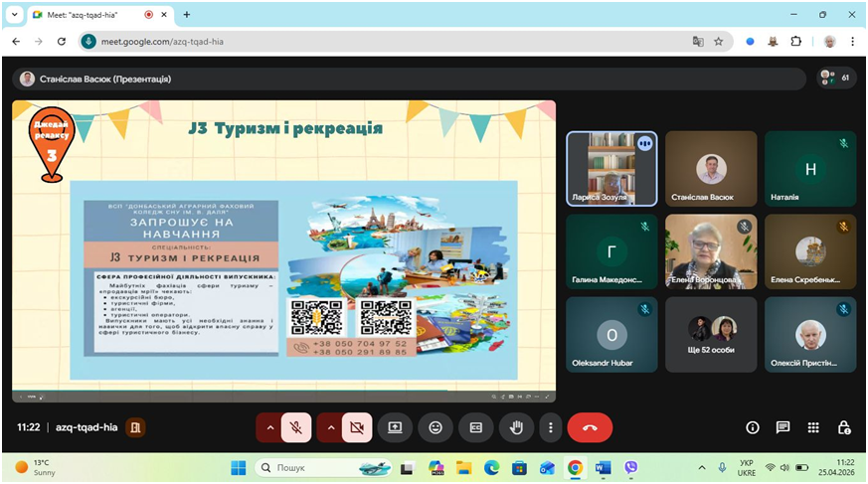868x484 pixels.
Task: Expand video settings arrow beside camera
Action: pos(329,427)
